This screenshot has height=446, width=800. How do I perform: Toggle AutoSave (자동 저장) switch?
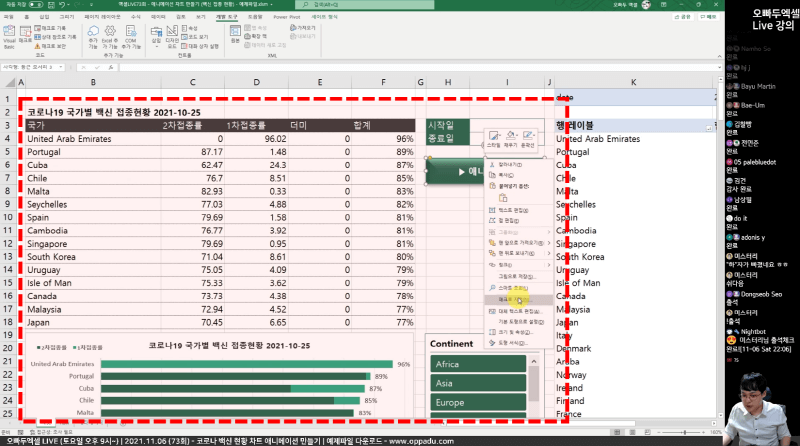pyautogui.click(x=35, y=5)
